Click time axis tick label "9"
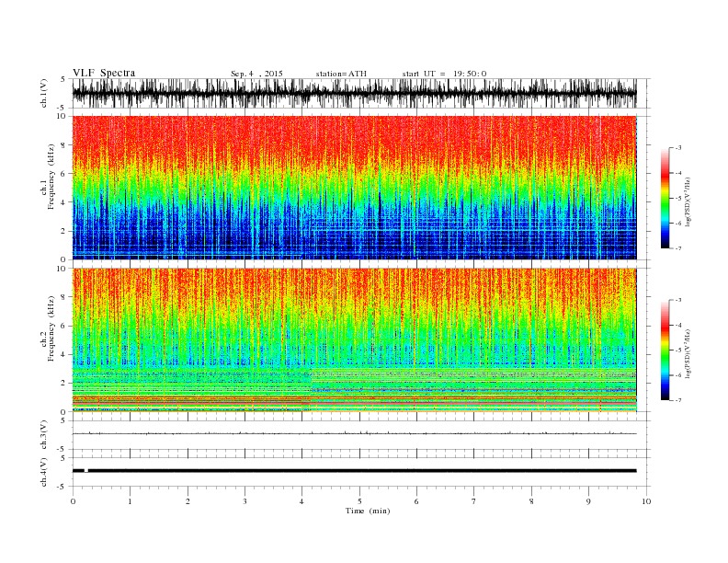This screenshot has width=728, height=563. point(588,501)
